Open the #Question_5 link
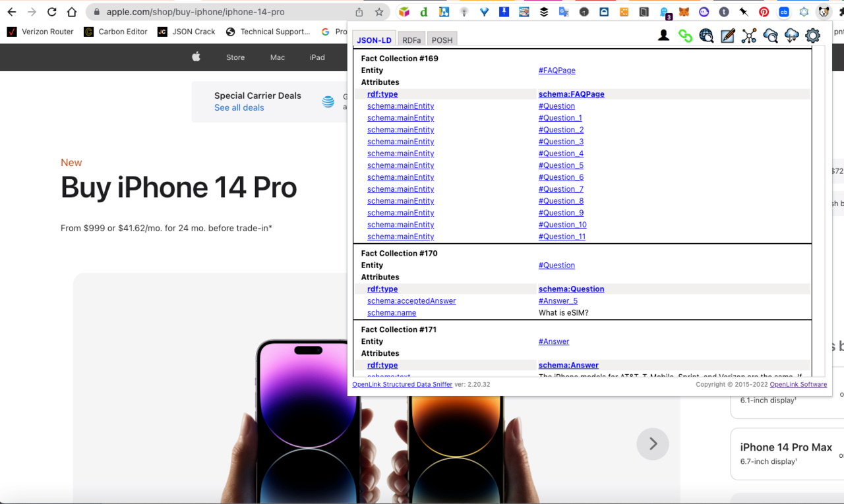Screen dimensions: 844x504 [x=561, y=165]
